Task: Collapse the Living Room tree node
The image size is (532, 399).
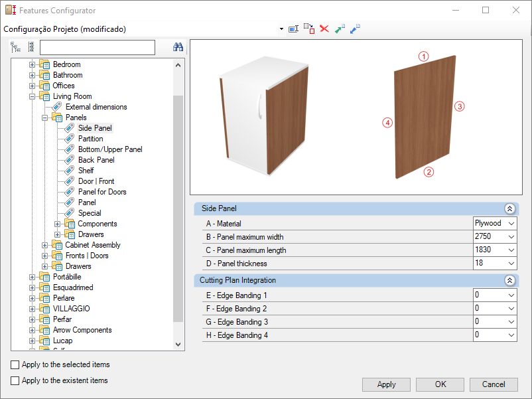Action: point(32,96)
